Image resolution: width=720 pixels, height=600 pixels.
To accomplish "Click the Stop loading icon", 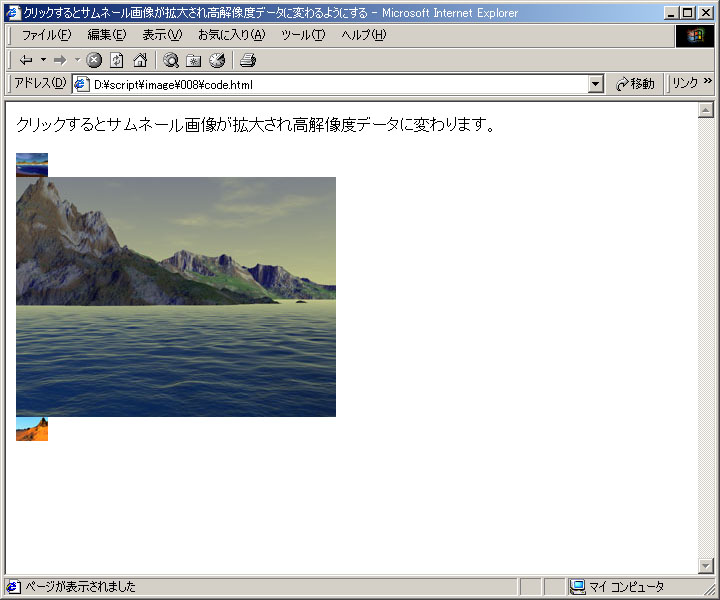I will [94, 60].
